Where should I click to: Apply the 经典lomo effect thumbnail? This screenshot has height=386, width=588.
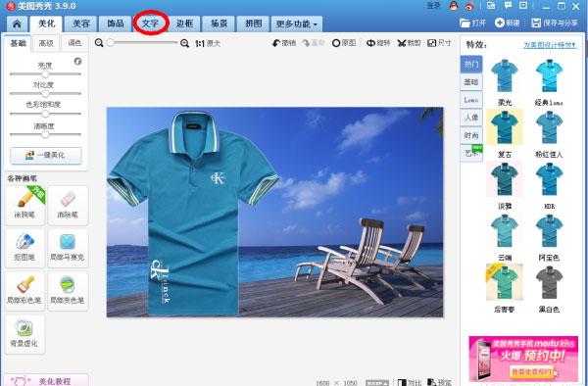pyautogui.click(x=549, y=76)
